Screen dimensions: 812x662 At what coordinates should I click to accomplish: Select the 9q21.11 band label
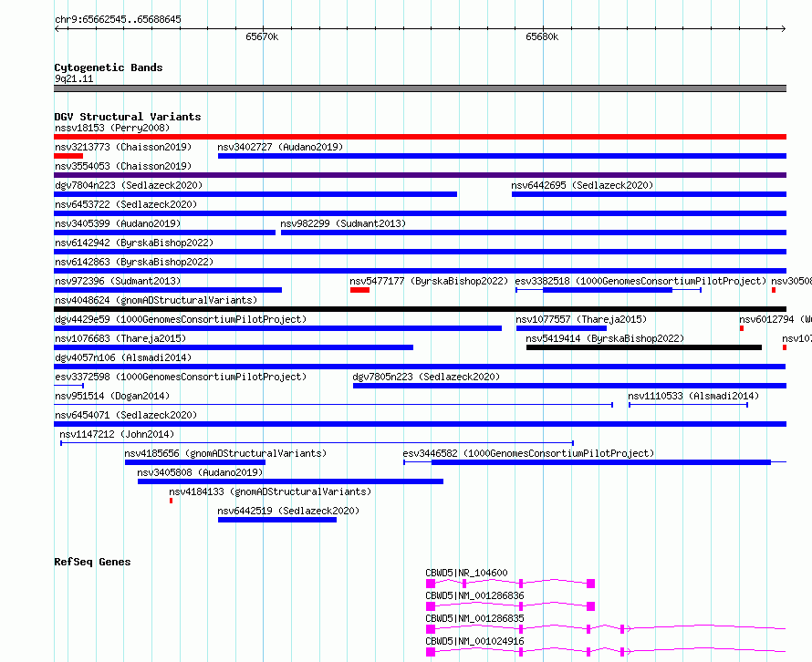(74, 78)
